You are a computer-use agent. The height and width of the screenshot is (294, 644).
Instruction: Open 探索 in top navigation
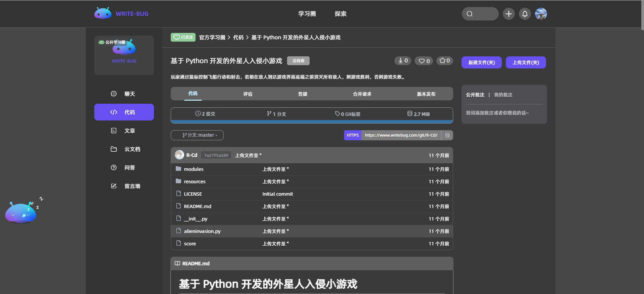tap(340, 14)
